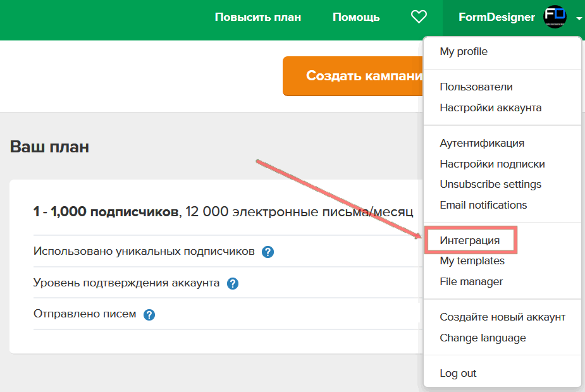Click "Unsubscribe settings"

(490, 184)
